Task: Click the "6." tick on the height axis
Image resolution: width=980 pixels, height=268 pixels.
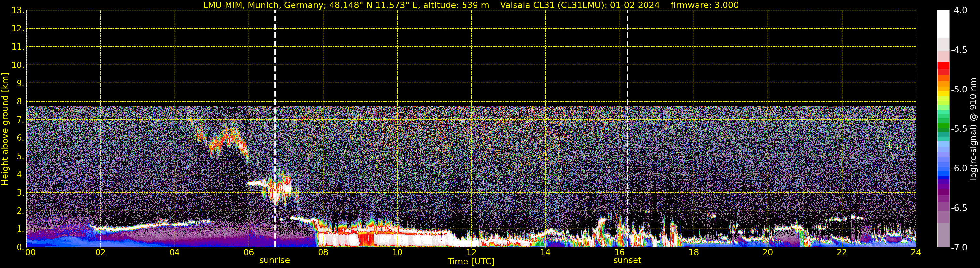Action: (20, 138)
